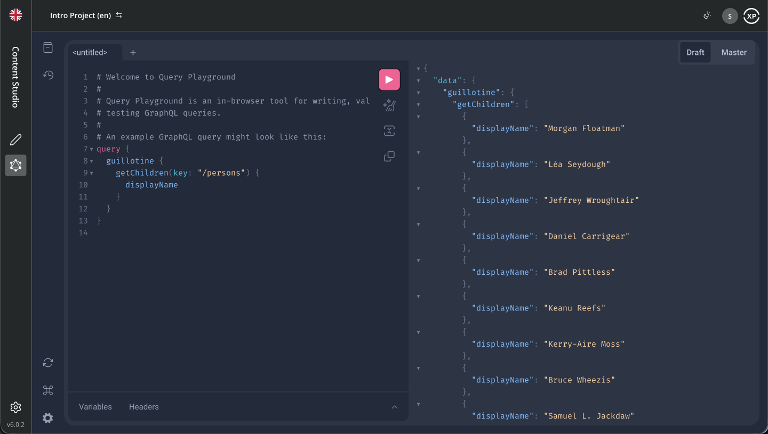Open the playground settings gear icon
The width and height of the screenshot is (768, 434).
(48, 418)
